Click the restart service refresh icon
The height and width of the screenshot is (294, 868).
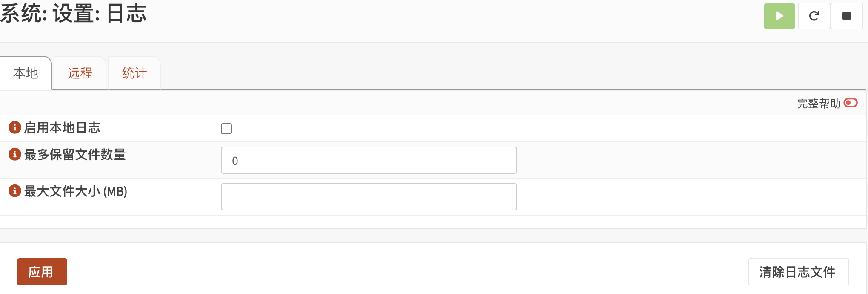pyautogui.click(x=814, y=16)
